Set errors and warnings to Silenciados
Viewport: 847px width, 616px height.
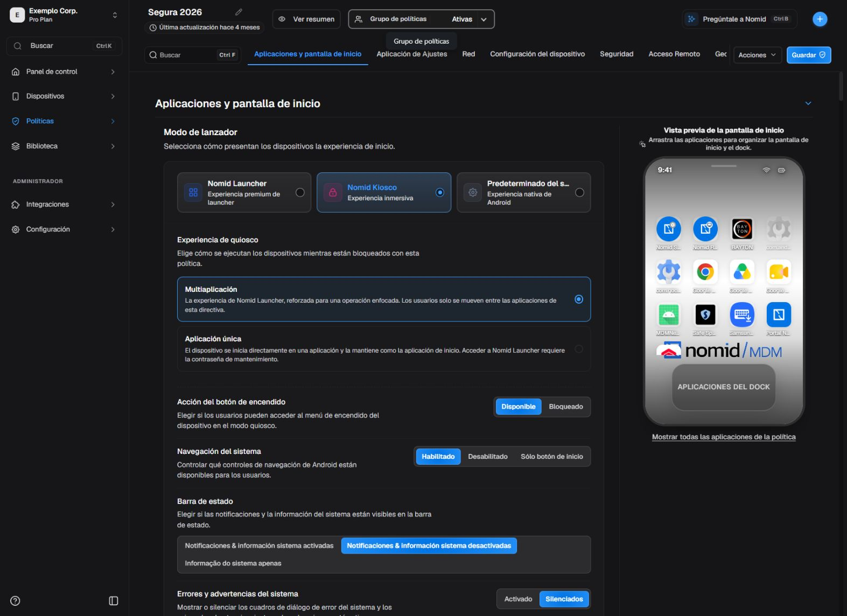tap(564, 599)
